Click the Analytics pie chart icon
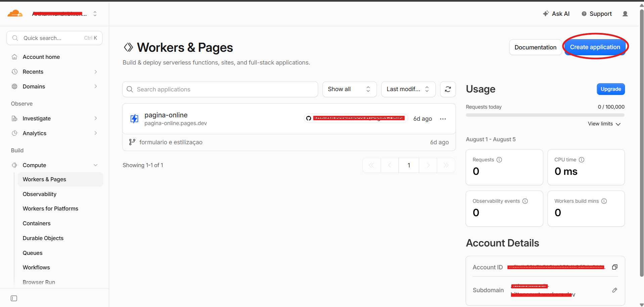Screen dimensions: 644x307 coord(14,133)
